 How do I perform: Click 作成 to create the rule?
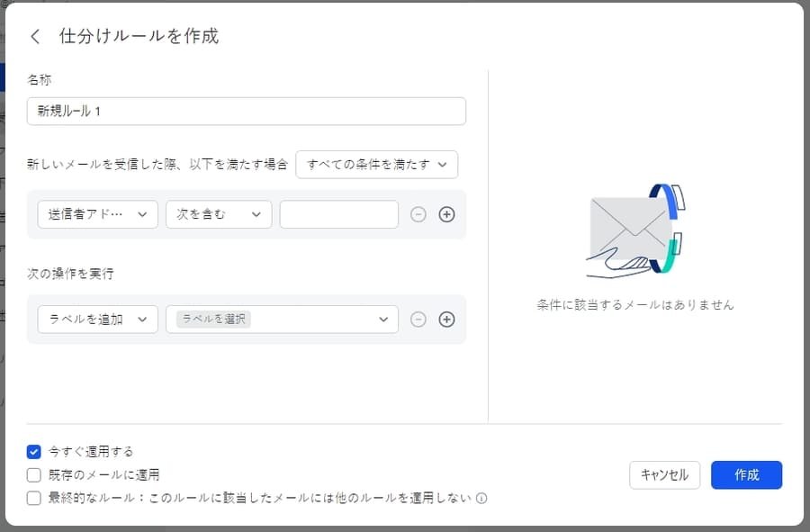[x=746, y=475]
